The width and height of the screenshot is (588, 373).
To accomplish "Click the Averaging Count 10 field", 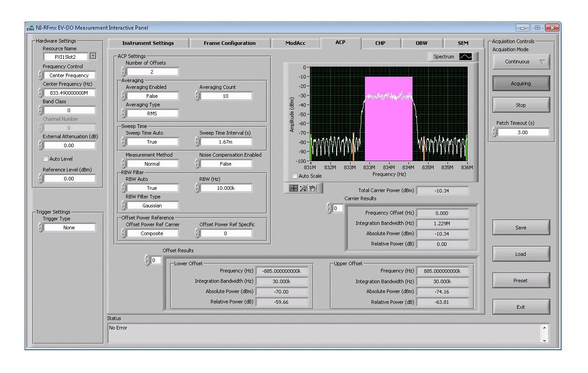I will [x=226, y=96].
